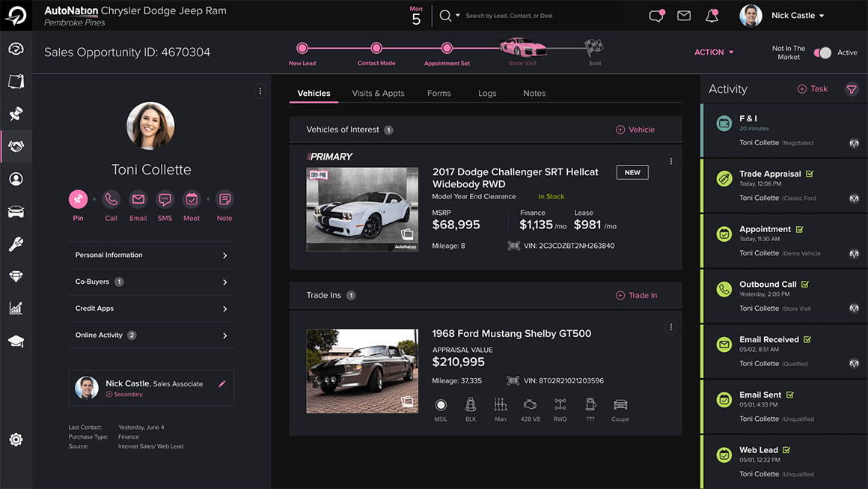Add a note via the Note icon
The width and height of the screenshot is (868, 489).
pyautogui.click(x=224, y=198)
